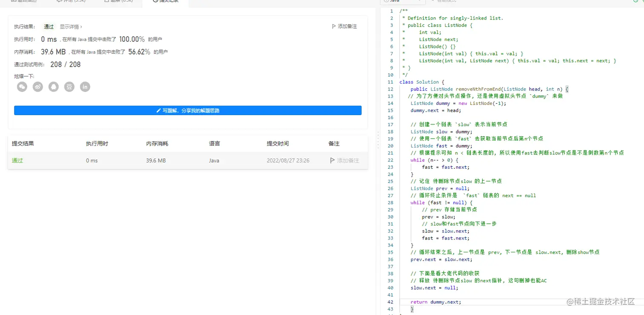This screenshot has height=315, width=644.
Task: Share the result to WeChat
Action: pyautogui.click(x=22, y=87)
